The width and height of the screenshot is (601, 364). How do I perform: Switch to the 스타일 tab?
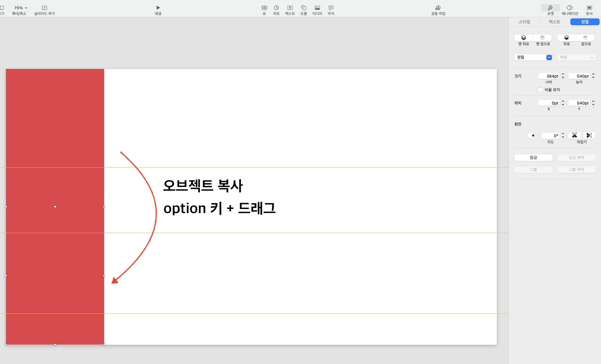pyautogui.click(x=524, y=22)
